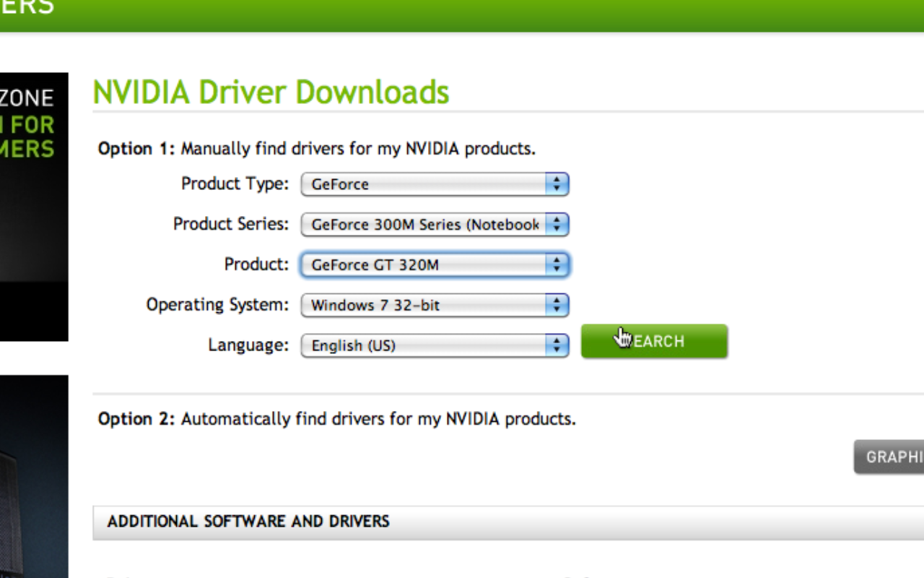The height and width of the screenshot is (578, 924).
Task: Open the Product Type dropdown showing GeForce
Action: (x=435, y=184)
